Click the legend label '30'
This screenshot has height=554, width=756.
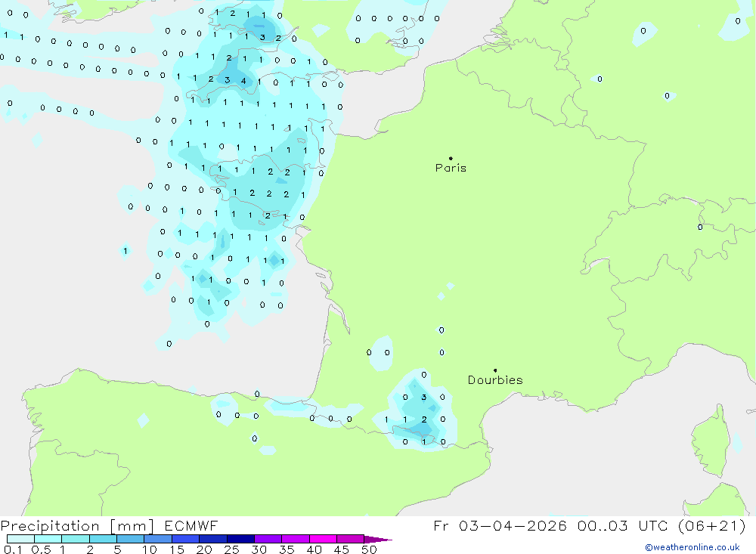pyautogui.click(x=259, y=549)
